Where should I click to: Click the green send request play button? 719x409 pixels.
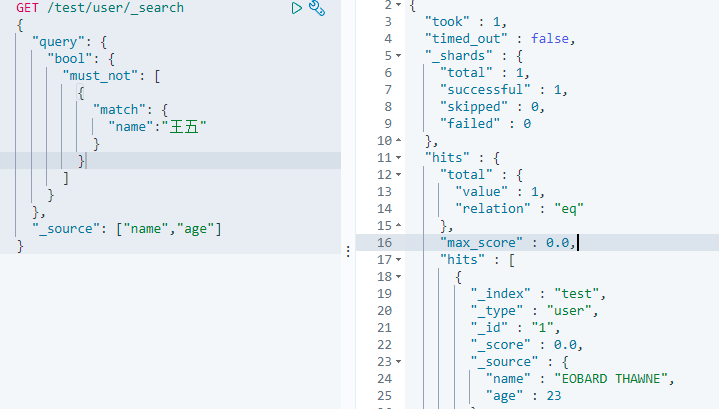(296, 8)
